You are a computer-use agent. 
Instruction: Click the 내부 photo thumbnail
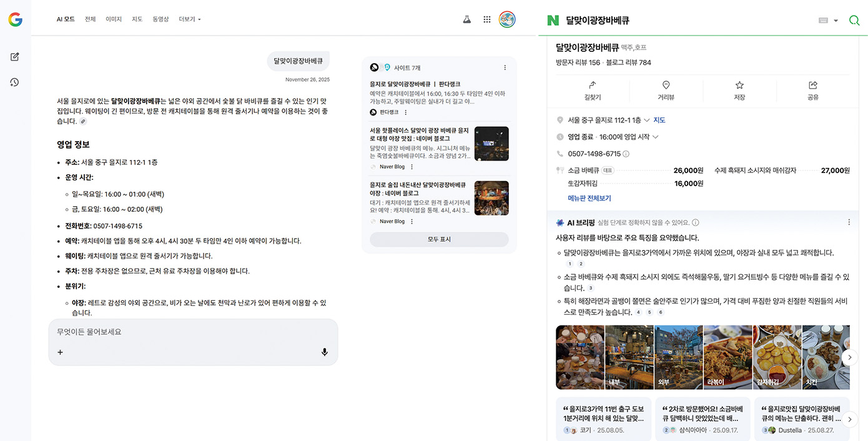tap(629, 357)
